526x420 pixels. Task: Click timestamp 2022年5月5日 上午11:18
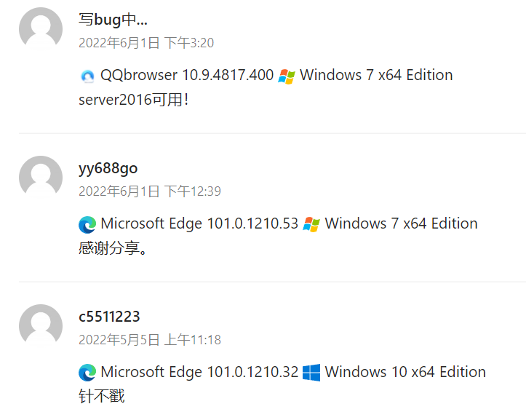pos(149,340)
